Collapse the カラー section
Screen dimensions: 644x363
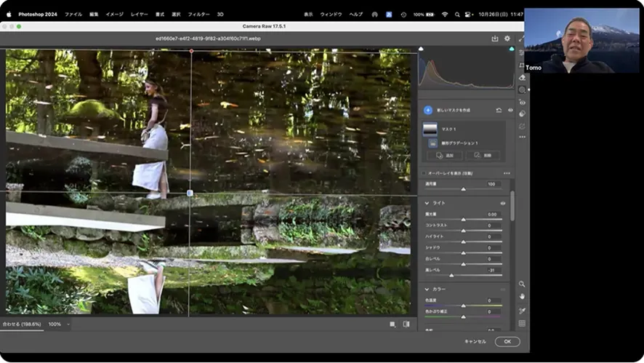(x=427, y=289)
